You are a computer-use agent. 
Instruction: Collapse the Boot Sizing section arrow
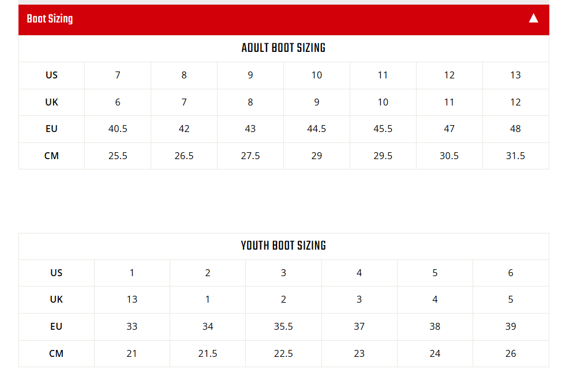533,18
